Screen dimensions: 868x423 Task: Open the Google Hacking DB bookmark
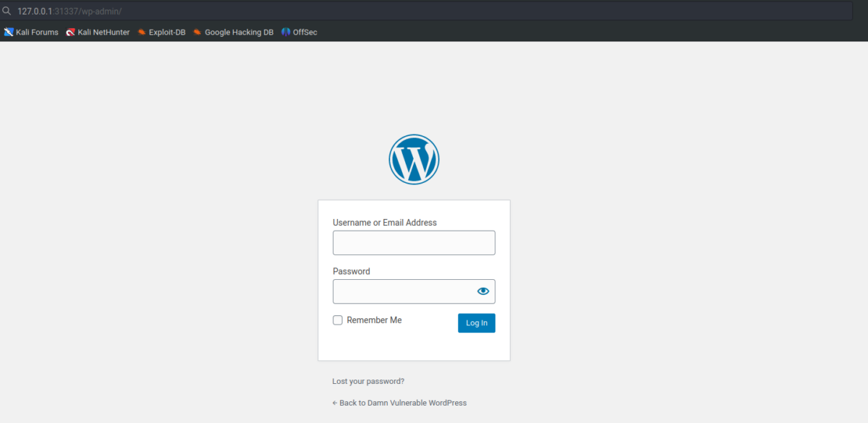tap(233, 32)
